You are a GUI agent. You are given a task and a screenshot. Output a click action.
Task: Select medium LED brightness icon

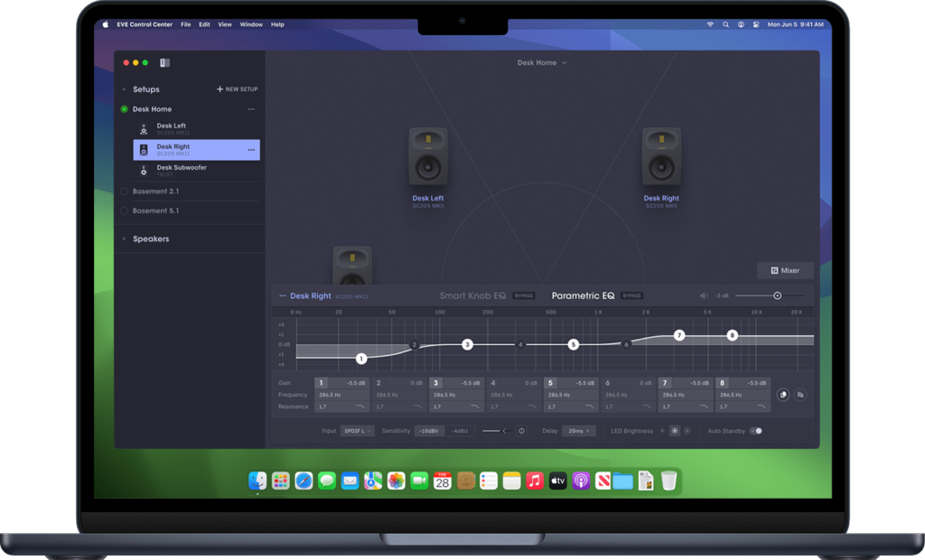click(x=675, y=431)
